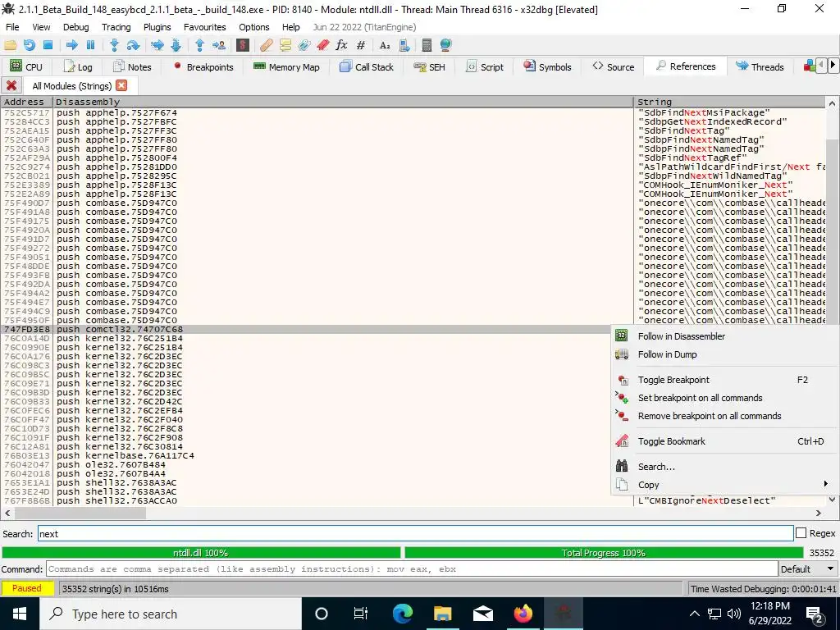The height and width of the screenshot is (630, 840).
Task: Open Firefox from the taskbar
Action: coord(523,614)
